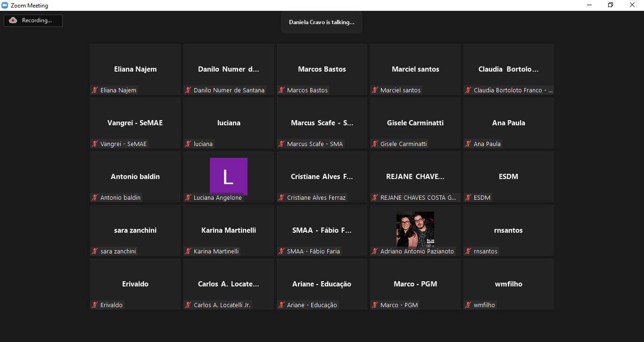
Task: Click the 'Claudia Bortoloto Franco' name label
Action: click(x=513, y=90)
